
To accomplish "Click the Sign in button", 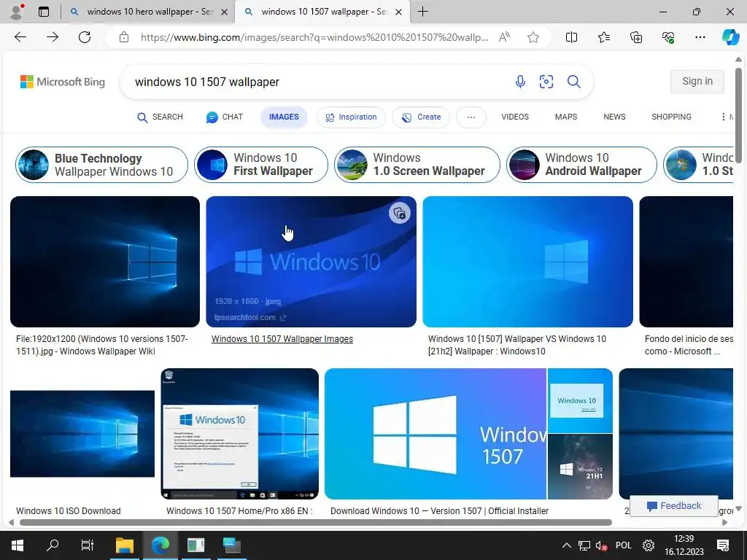I will click(x=697, y=82).
